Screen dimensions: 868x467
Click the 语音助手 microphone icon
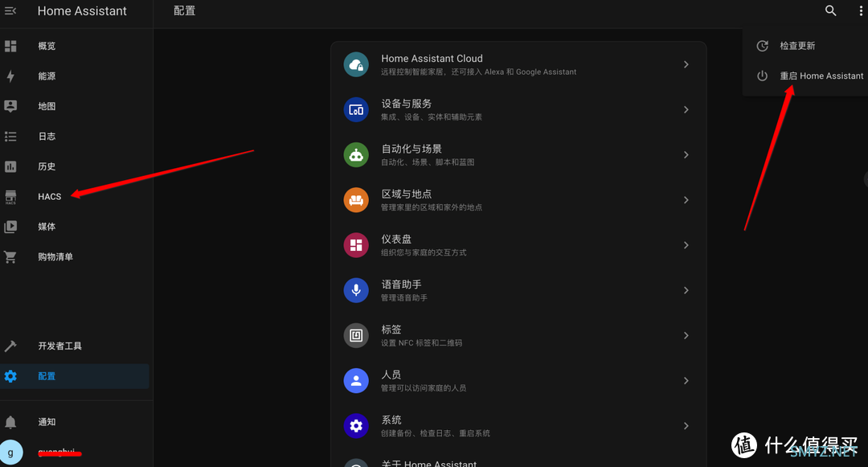356,290
